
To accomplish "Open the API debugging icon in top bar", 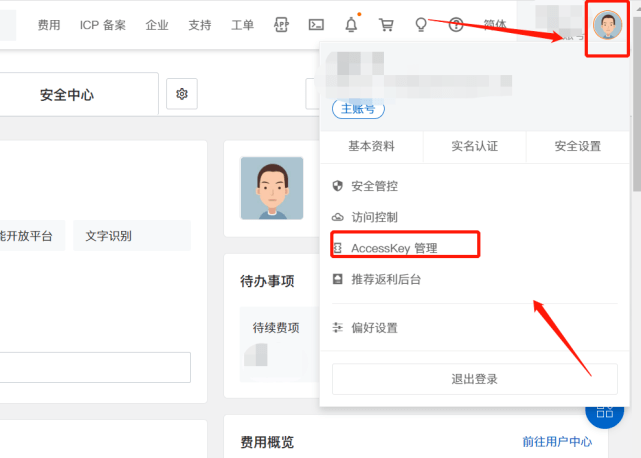I will click(281, 25).
